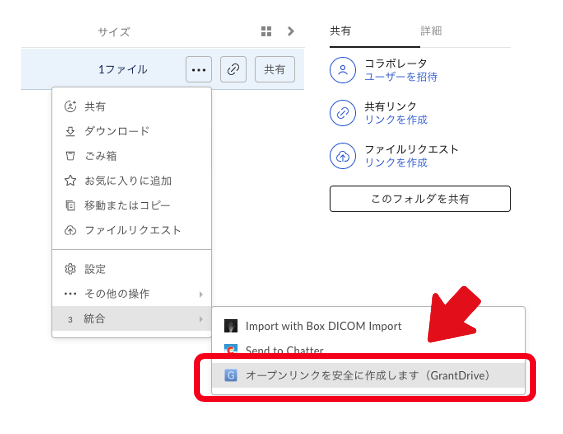The image size is (563, 434).
Task: Switch to the 詳細 tab
Action: [x=431, y=31]
